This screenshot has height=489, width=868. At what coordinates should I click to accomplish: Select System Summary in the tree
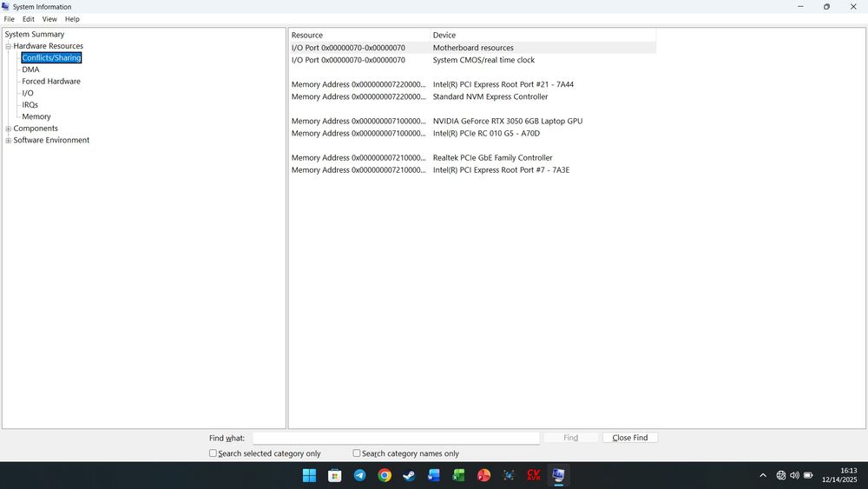click(x=35, y=35)
